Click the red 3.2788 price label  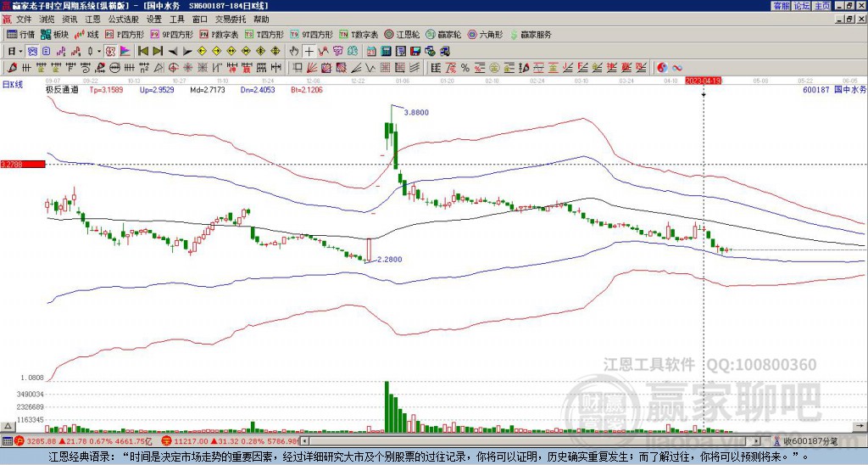pyautogui.click(x=23, y=164)
